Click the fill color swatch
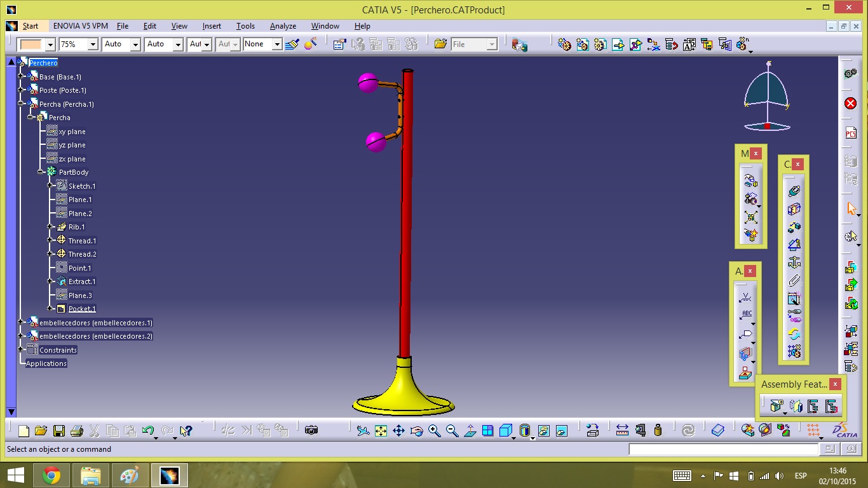This screenshot has width=868, height=488. 31,44
